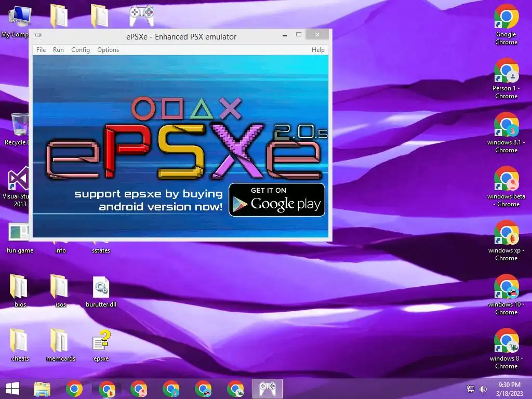Select the sstates folder label
The height and width of the screenshot is (399, 532).
click(x=101, y=250)
